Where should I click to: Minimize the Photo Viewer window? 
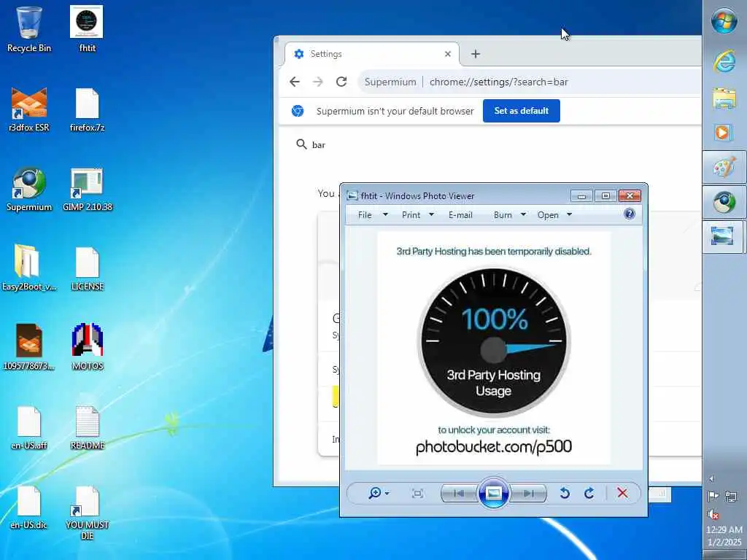(x=581, y=195)
